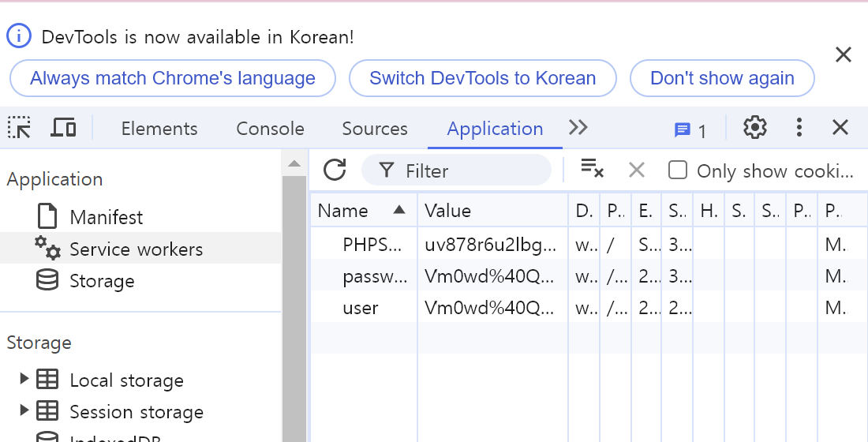868x442 pixels.
Task: Click Switch DevTools to Korean button
Action: click(483, 78)
